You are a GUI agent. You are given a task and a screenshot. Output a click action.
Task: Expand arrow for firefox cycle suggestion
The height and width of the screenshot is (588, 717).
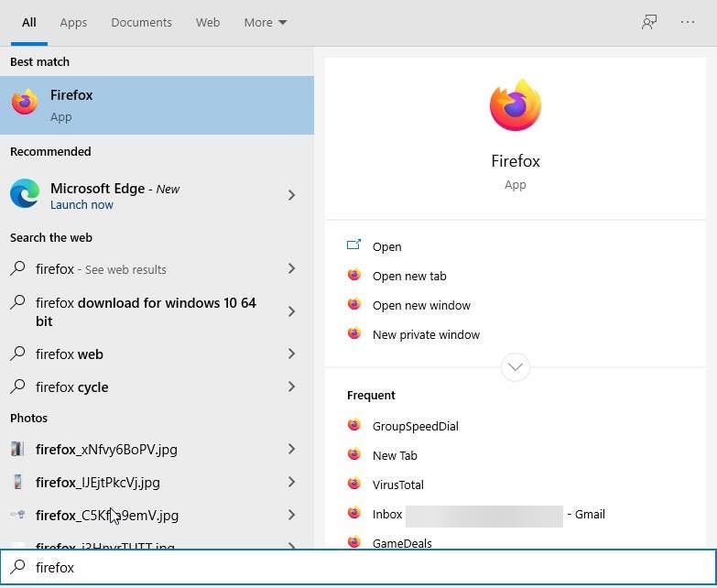click(x=291, y=387)
